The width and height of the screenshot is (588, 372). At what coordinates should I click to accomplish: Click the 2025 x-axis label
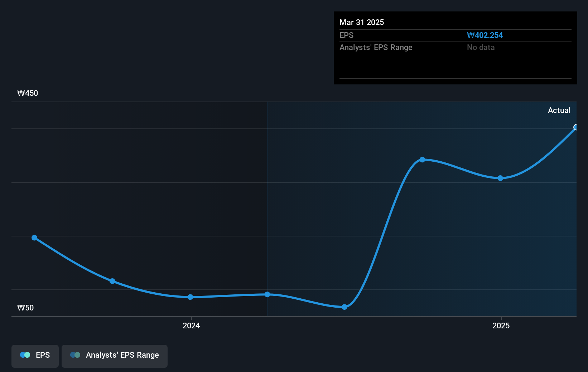[x=501, y=325]
